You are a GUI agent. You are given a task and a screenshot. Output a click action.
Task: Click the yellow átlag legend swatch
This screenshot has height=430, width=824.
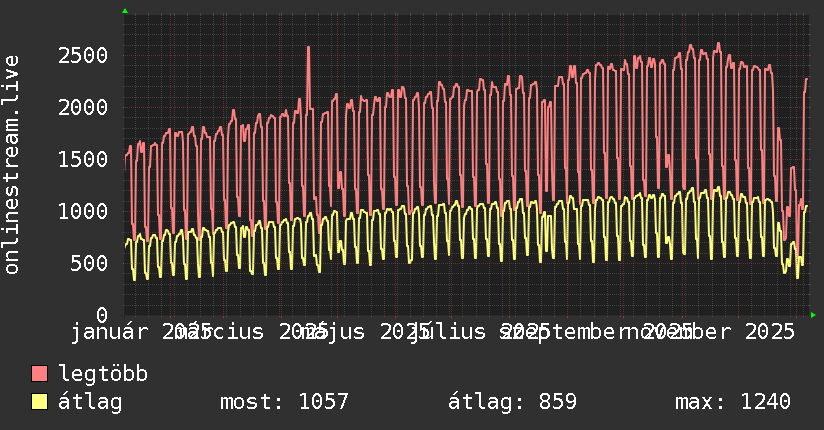tap(39, 402)
